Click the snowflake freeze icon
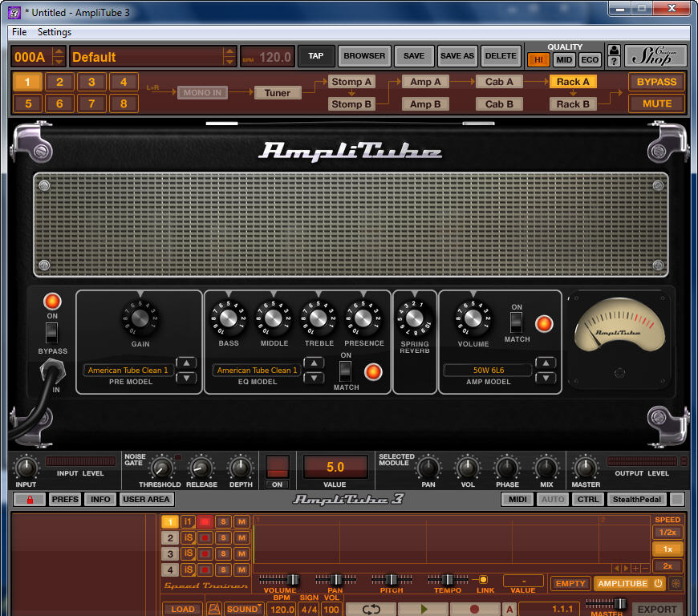 coord(676,583)
